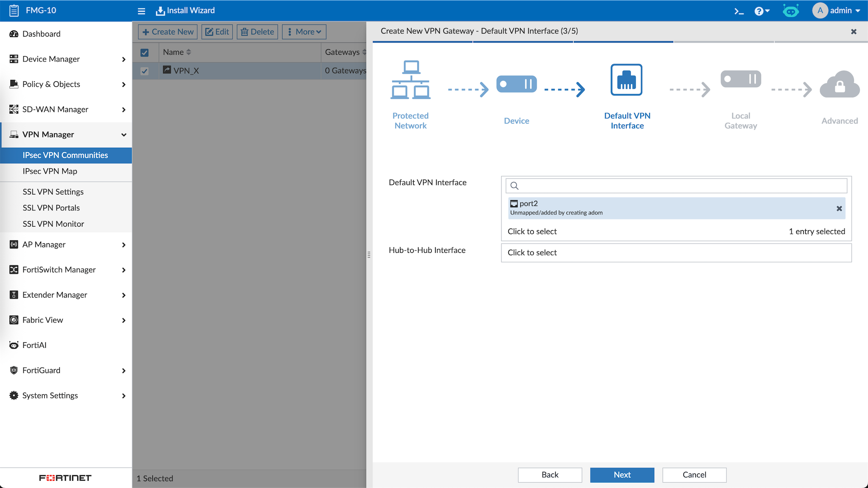Open the More dropdown in toolbar
The image size is (868, 488).
[304, 32]
